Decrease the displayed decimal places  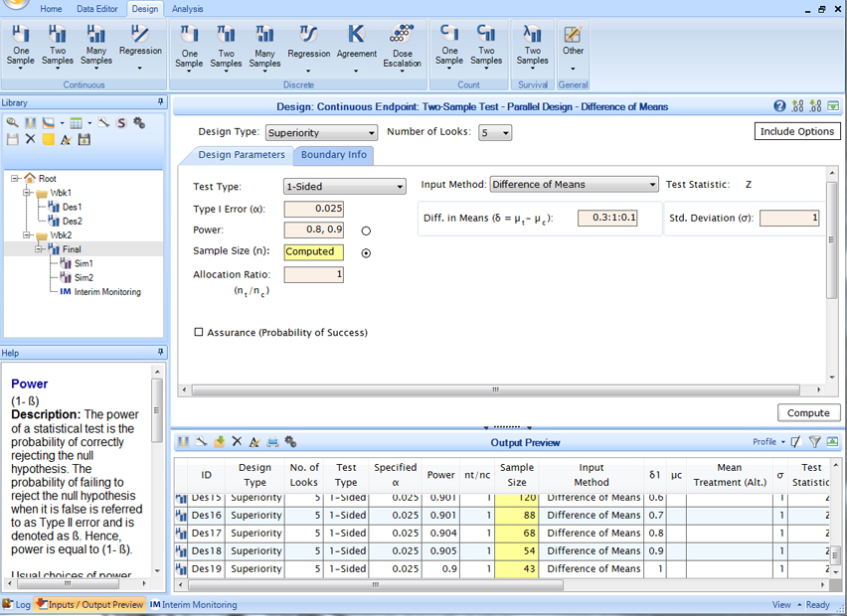click(815, 106)
